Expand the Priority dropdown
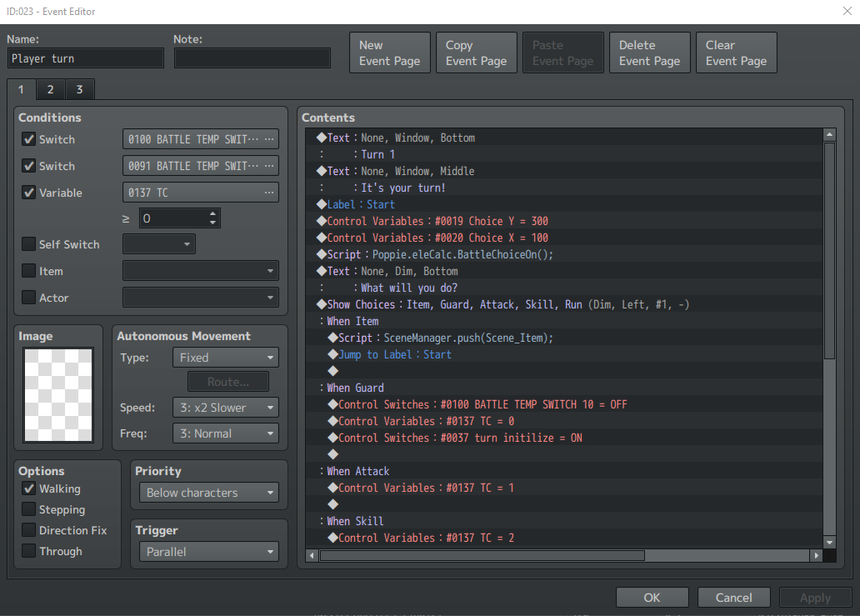The width and height of the screenshot is (860, 616). tap(208, 493)
